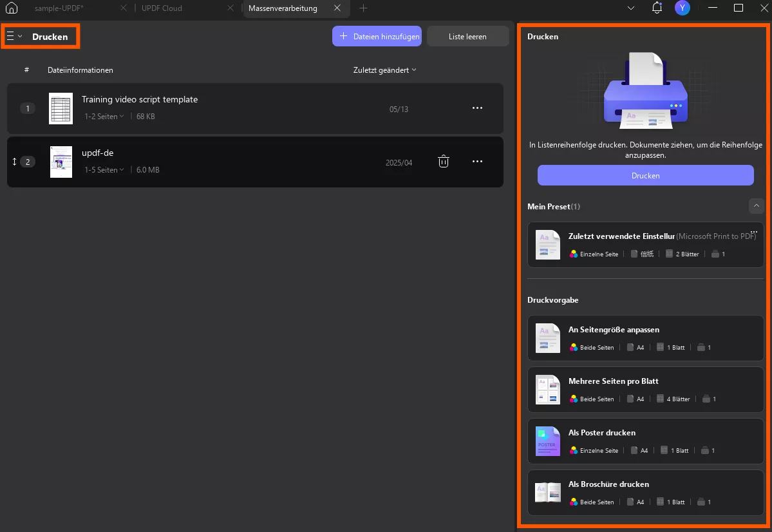Click the reorder handle of updf-de row

(x=14, y=162)
